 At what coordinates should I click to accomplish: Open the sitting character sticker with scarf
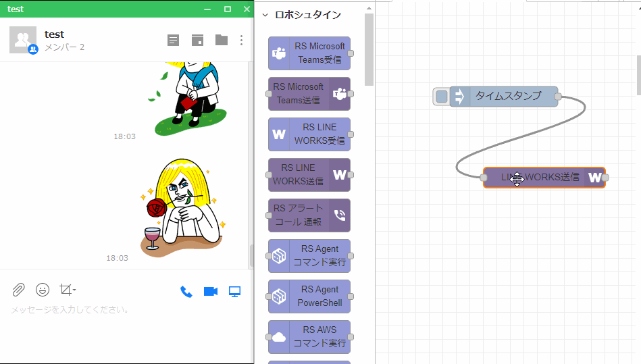point(187,99)
